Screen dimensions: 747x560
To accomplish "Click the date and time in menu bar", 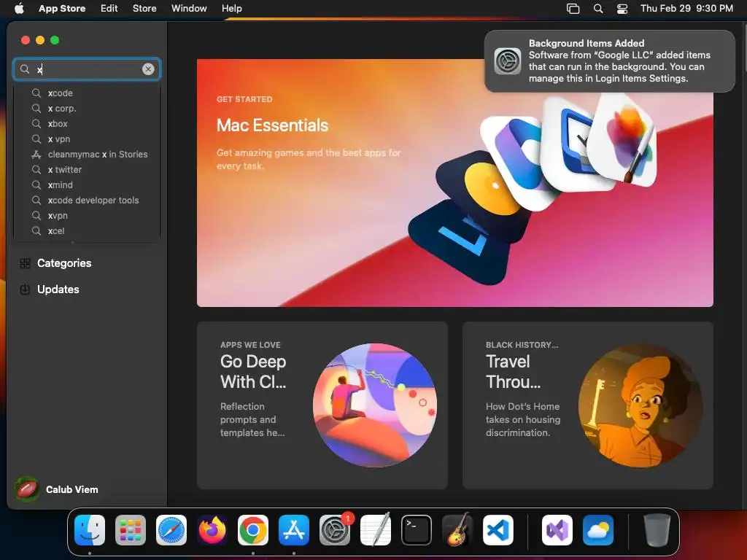I will click(686, 9).
